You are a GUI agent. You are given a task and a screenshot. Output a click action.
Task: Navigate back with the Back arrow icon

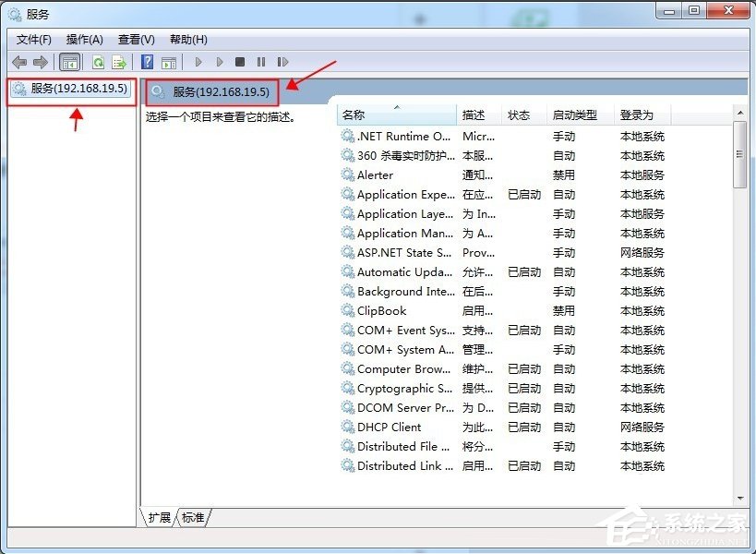click(19, 62)
